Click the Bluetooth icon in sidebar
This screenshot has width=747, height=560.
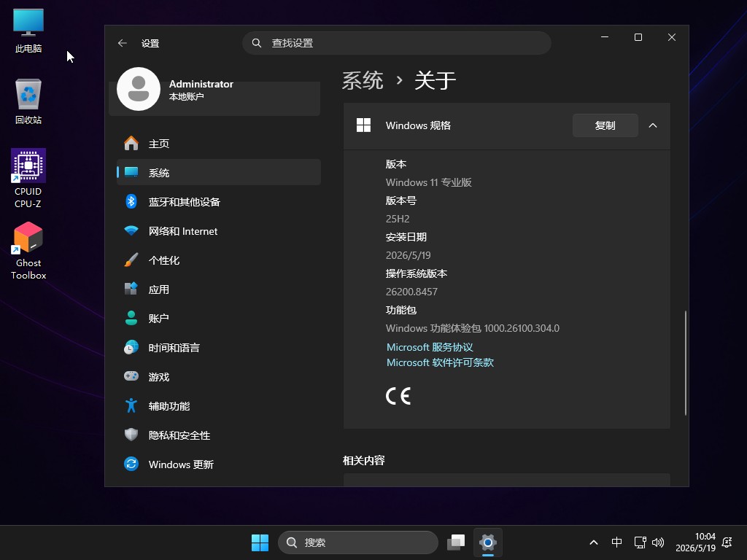[x=131, y=201]
